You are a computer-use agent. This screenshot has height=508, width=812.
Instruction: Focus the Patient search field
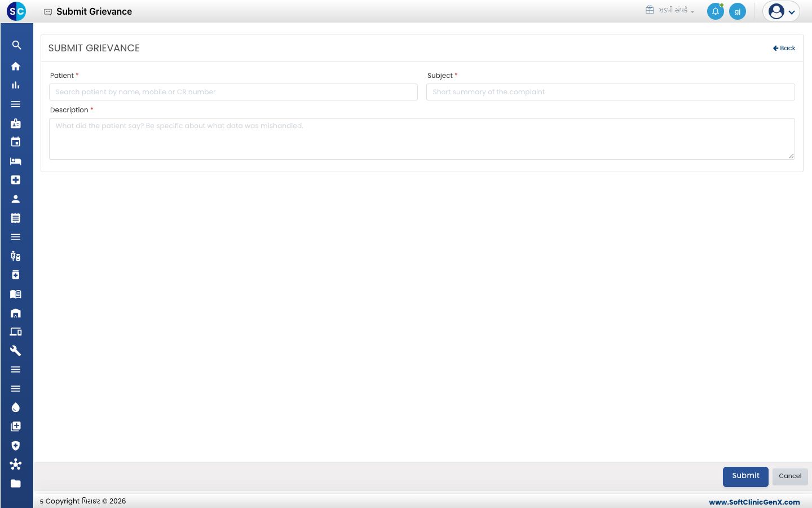pos(233,92)
